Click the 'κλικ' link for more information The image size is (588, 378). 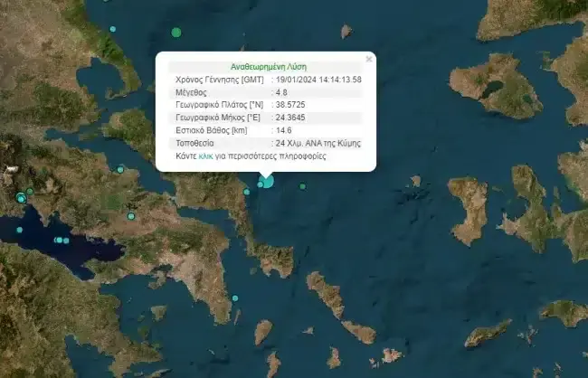tap(206, 156)
